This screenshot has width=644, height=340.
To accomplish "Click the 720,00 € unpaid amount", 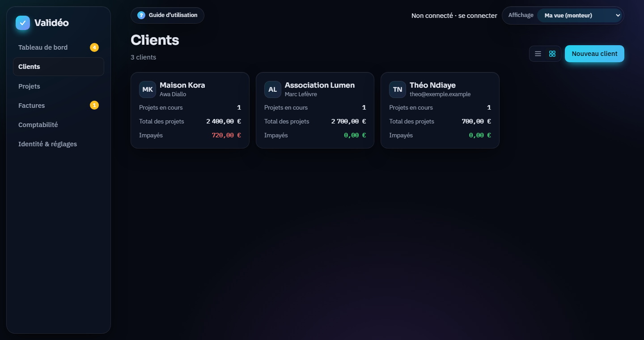I will point(226,135).
